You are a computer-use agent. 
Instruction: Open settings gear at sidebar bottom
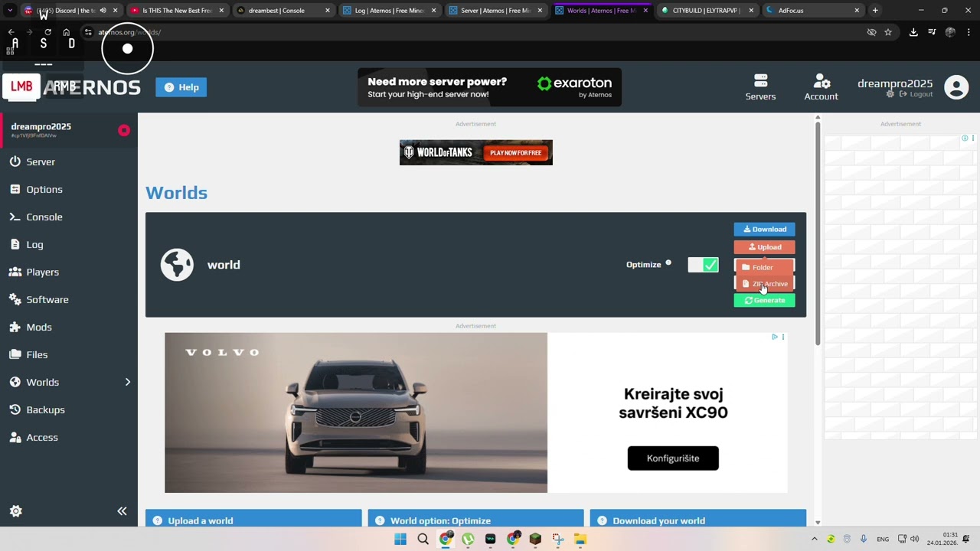[15, 510]
